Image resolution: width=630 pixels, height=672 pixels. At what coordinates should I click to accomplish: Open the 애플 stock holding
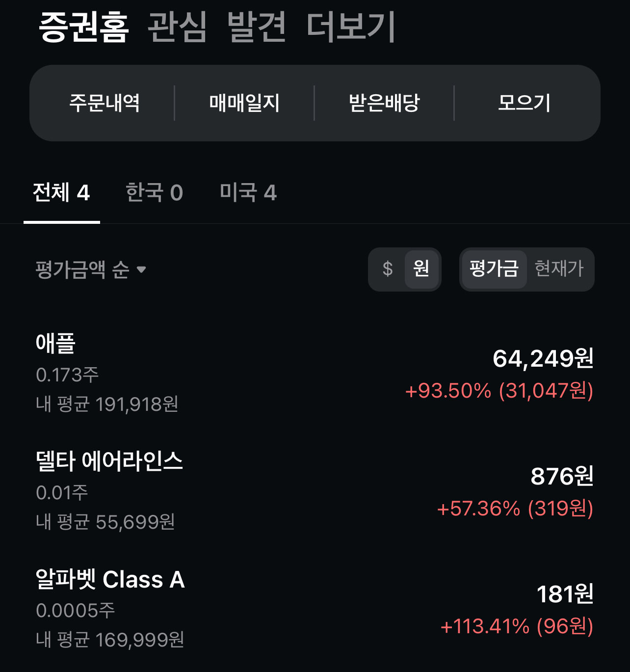(314, 373)
